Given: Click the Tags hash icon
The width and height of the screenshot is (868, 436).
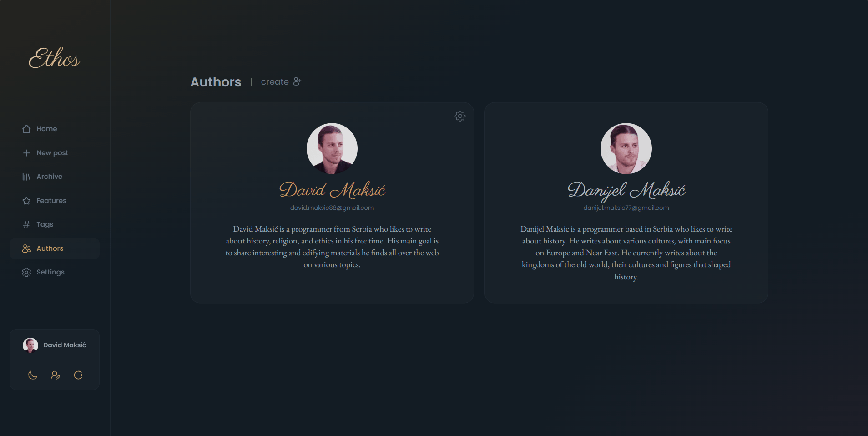Looking at the screenshot, I should [26, 224].
